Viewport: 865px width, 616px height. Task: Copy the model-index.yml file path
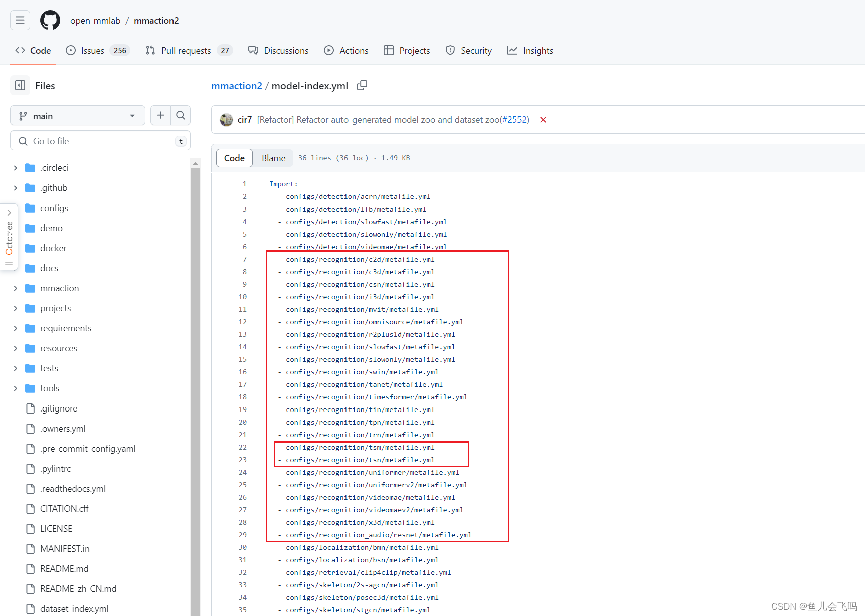coord(362,85)
